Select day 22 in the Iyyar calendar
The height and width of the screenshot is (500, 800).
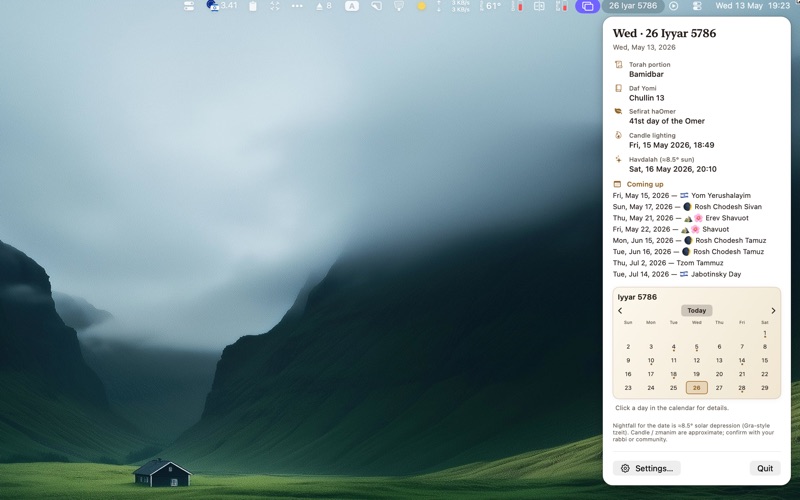(765, 374)
